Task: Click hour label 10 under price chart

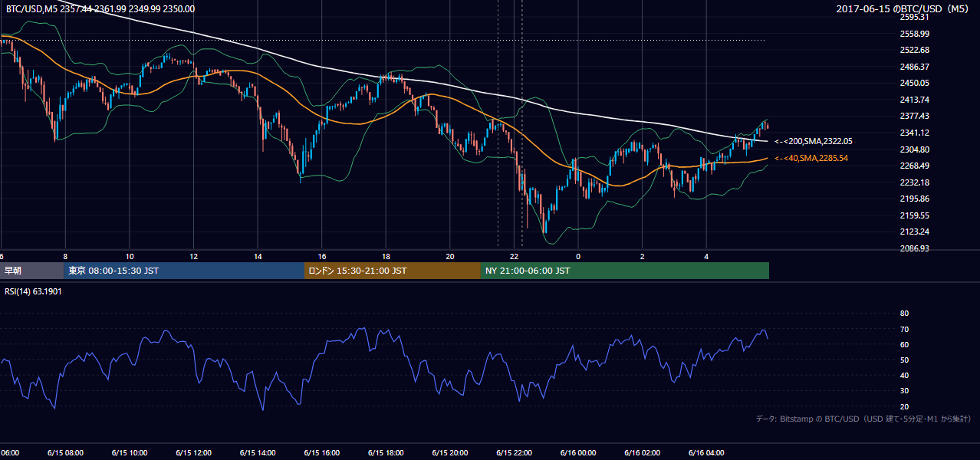Action: click(x=130, y=256)
